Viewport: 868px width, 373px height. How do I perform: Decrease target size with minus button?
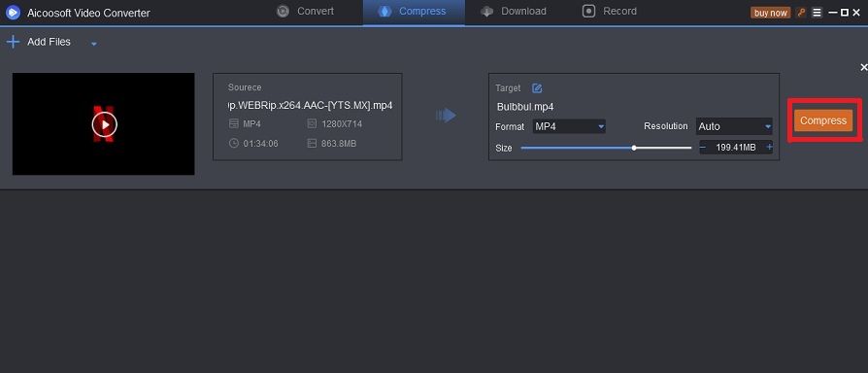point(703,148)
